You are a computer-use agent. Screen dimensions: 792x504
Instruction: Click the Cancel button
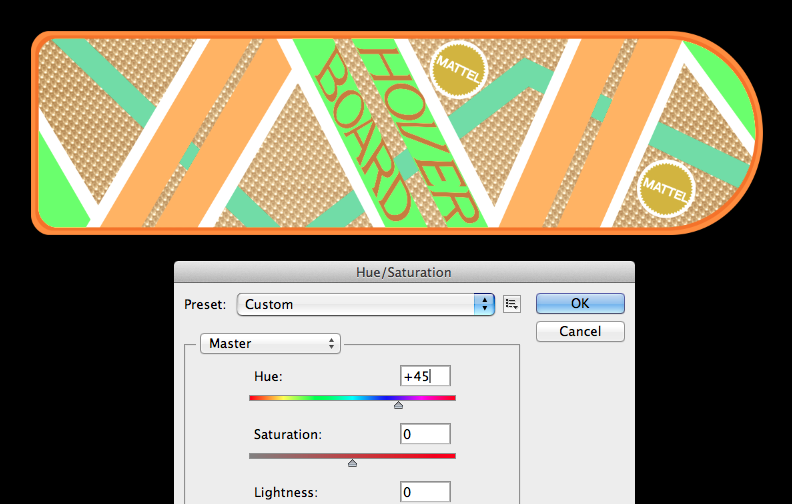coord(580,331)
